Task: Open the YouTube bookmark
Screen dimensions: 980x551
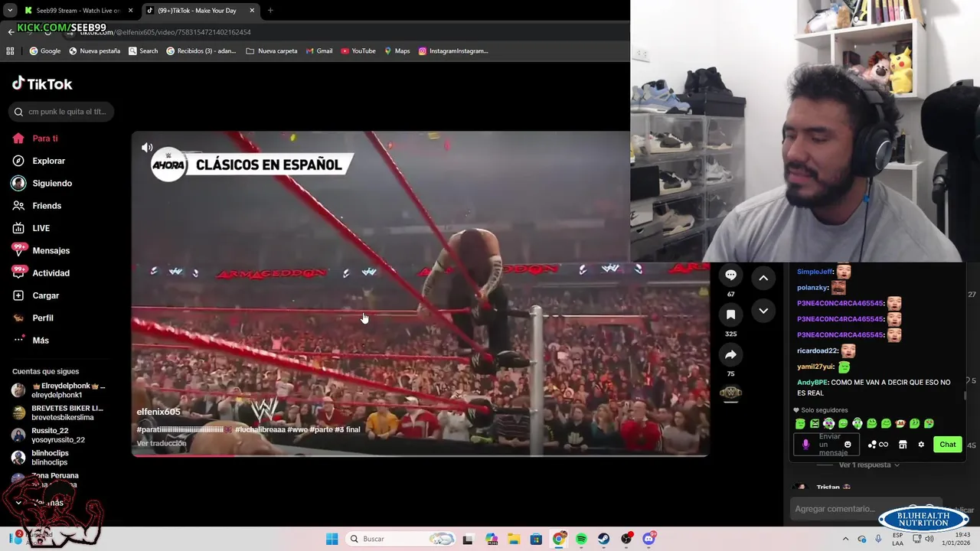Action: tap(358, 51)
